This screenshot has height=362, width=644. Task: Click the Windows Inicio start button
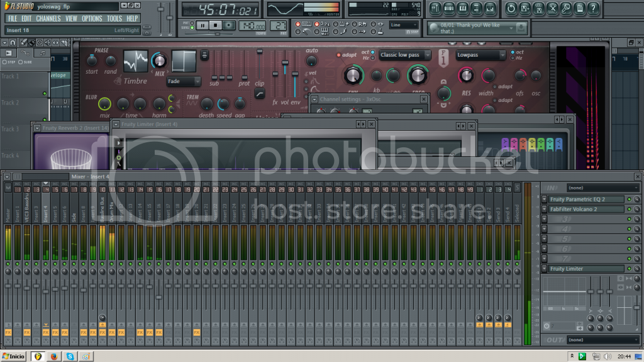coord(13,356)
